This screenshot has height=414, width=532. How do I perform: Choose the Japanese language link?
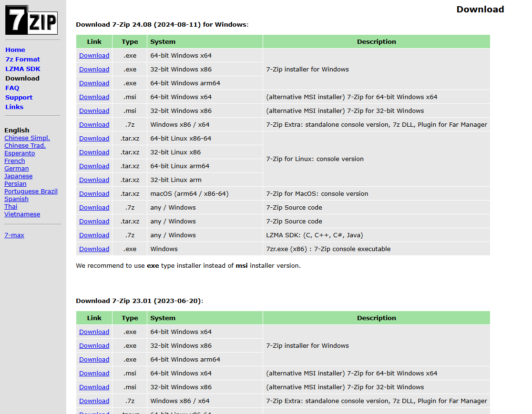tap(18, 176)
